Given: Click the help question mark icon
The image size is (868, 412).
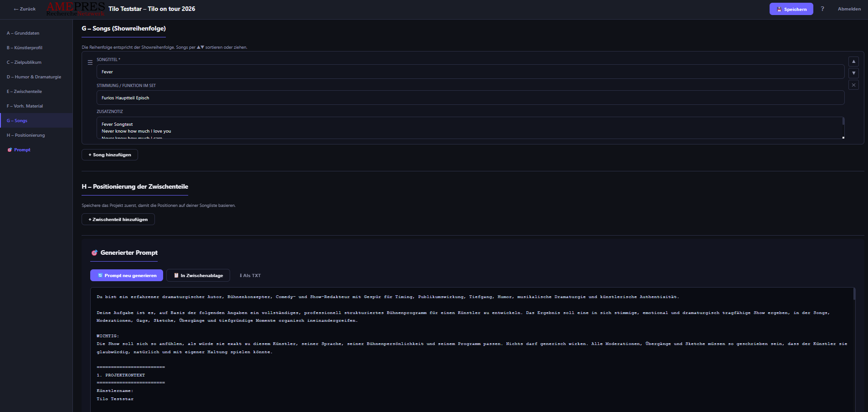Looking at the screenshot, I should (823, 9).
